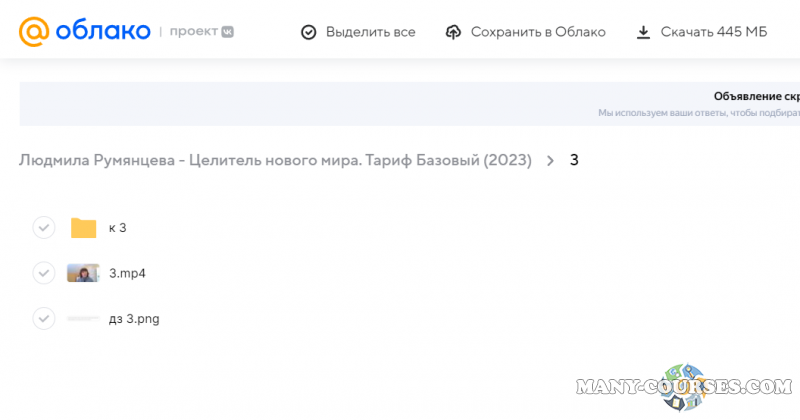Click the breadcrumb chevron arrow

550,160
